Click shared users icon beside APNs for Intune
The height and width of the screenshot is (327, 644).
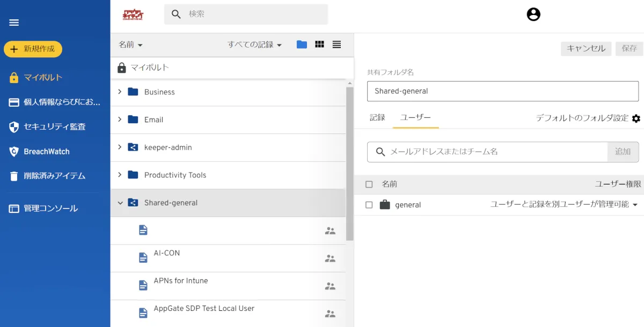[x=330, y=286]
